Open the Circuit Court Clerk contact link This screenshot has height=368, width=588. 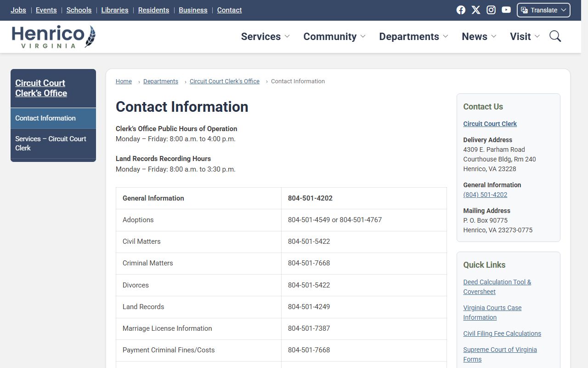(x=490, y=124)
